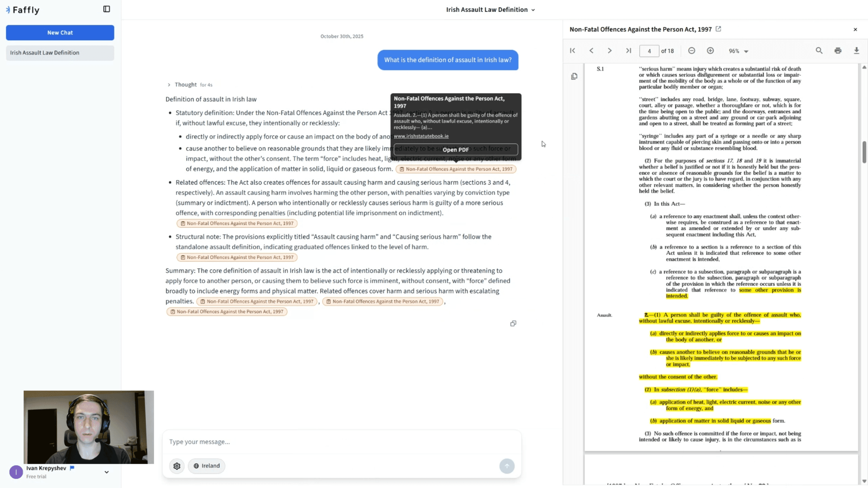868x488 pixels.
Task: Open PDF zoom level dropdown
Action: 739,51
